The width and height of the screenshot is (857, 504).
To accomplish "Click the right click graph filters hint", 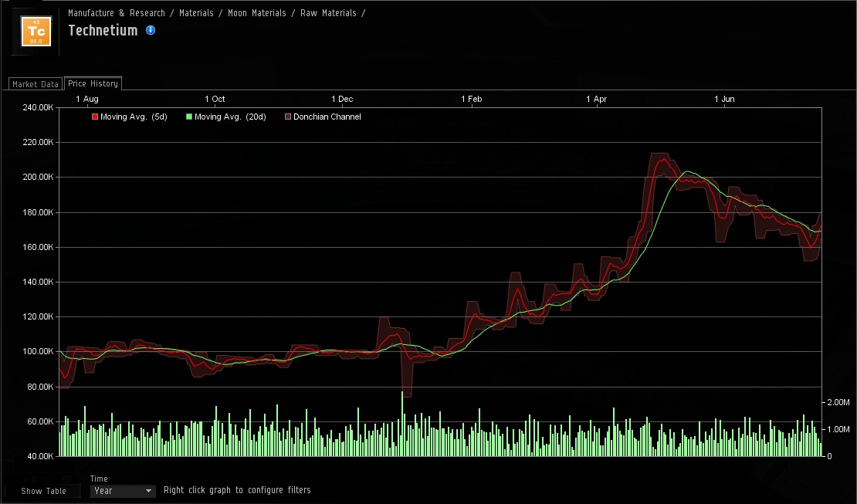I will click(237, 490).
